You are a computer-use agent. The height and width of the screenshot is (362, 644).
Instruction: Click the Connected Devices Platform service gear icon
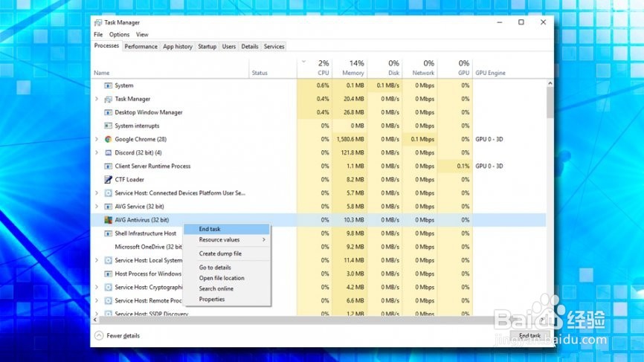coord(108,193)
